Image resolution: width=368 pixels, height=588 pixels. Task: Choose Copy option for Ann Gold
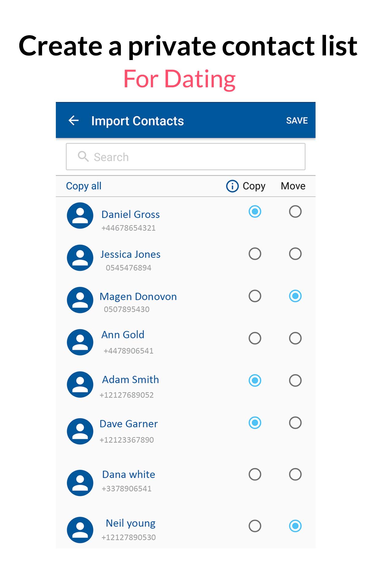coord(255,338)
